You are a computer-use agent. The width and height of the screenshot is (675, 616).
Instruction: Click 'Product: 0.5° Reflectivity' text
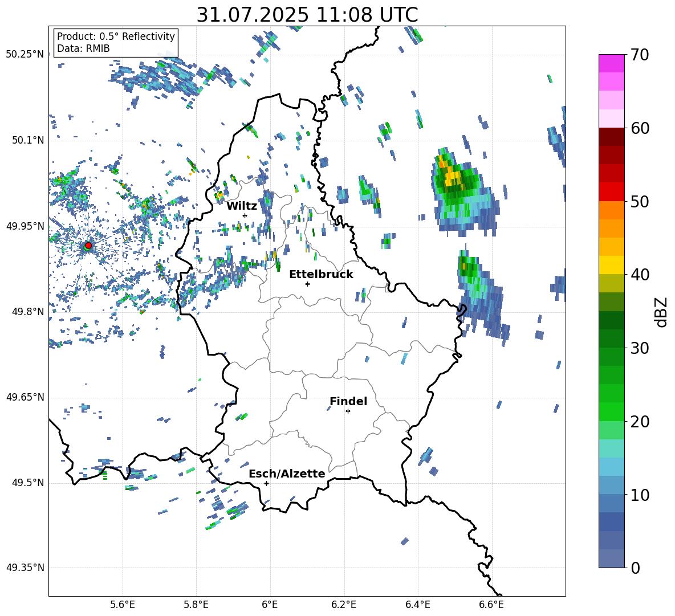(116, 36)
